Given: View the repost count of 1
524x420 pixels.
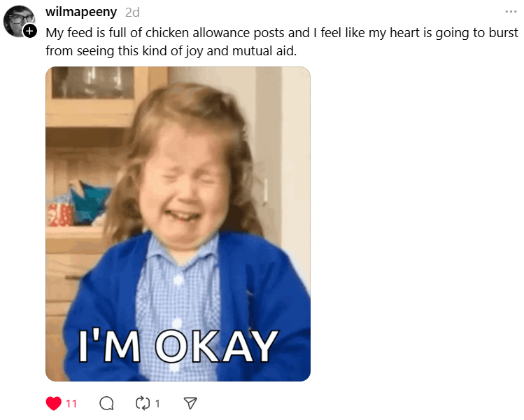Looking at the screenshot, I should click(x=157, y=404).
